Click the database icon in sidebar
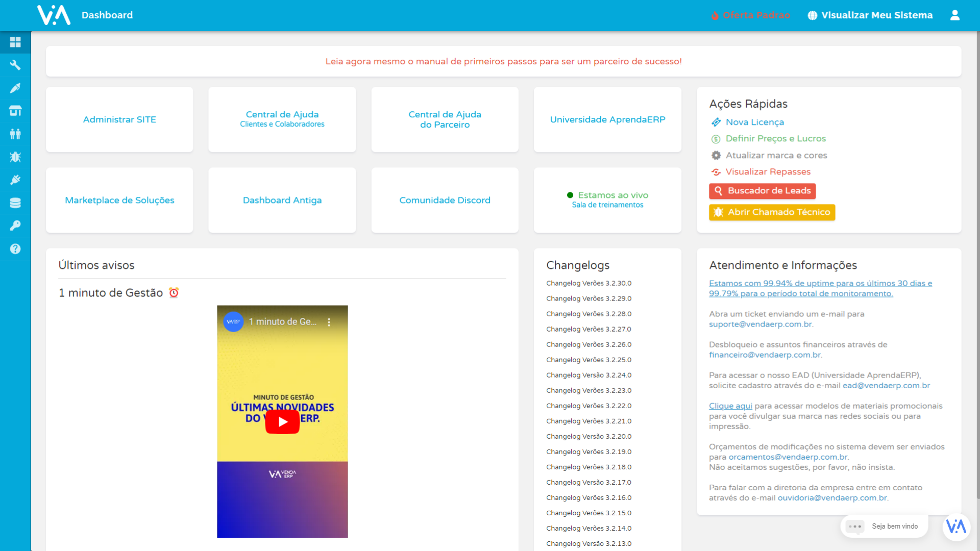Image resolution: width=980 pixels, height=551 pixels. tap(15, 203)
